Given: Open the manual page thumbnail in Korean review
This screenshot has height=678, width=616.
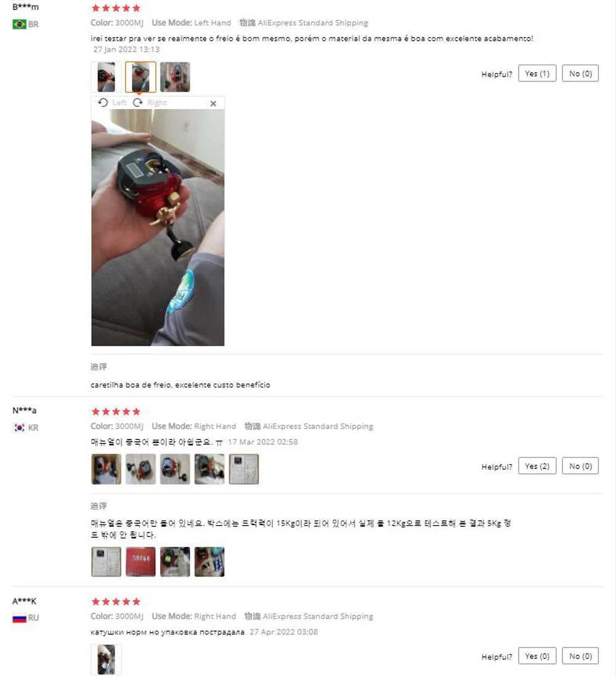Looking at the screenshot, I should tap(244, 469).
